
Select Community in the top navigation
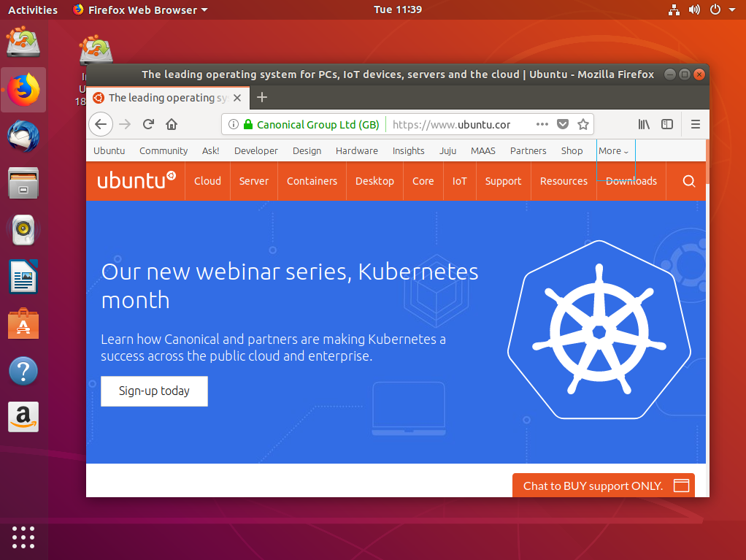pos(163,150)
